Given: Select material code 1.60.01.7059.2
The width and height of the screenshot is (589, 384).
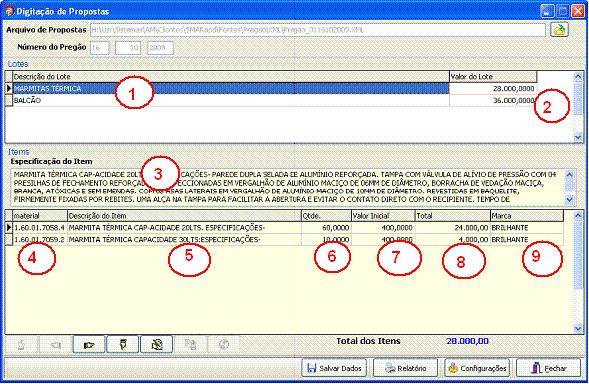Looking at the screenshot, I should [x=40, y=239].
